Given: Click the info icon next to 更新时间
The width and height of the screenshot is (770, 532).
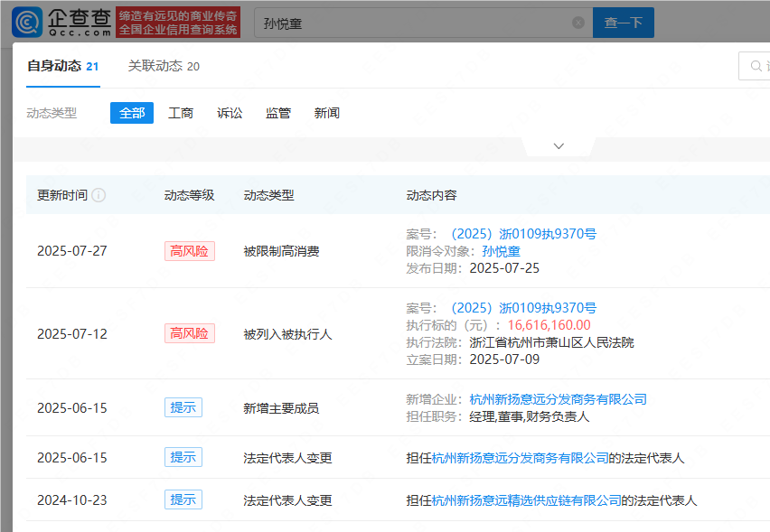Looking at the screenshot, I should click(x=99, y=195).
